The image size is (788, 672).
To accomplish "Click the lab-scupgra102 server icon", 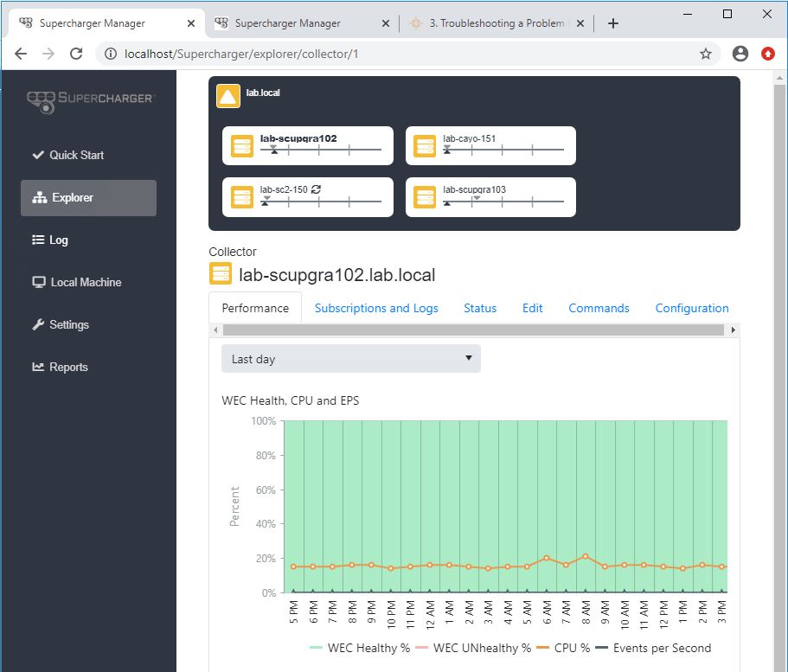I will click(241, 146).
